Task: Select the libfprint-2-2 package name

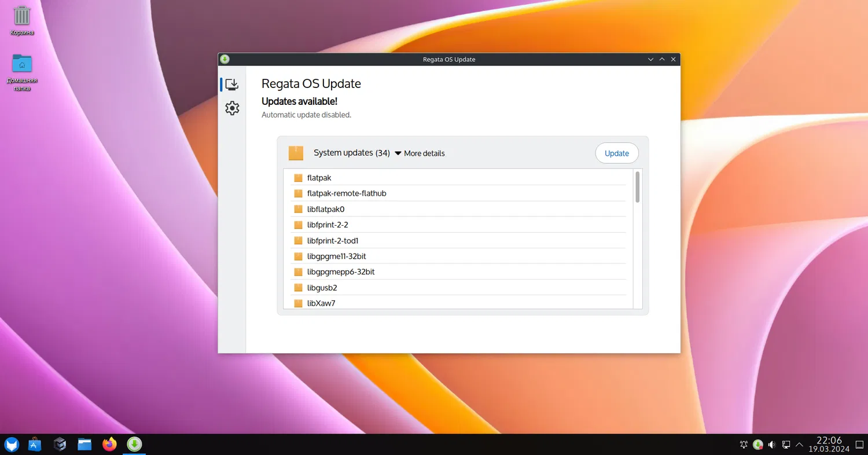Action: (328, 225)
